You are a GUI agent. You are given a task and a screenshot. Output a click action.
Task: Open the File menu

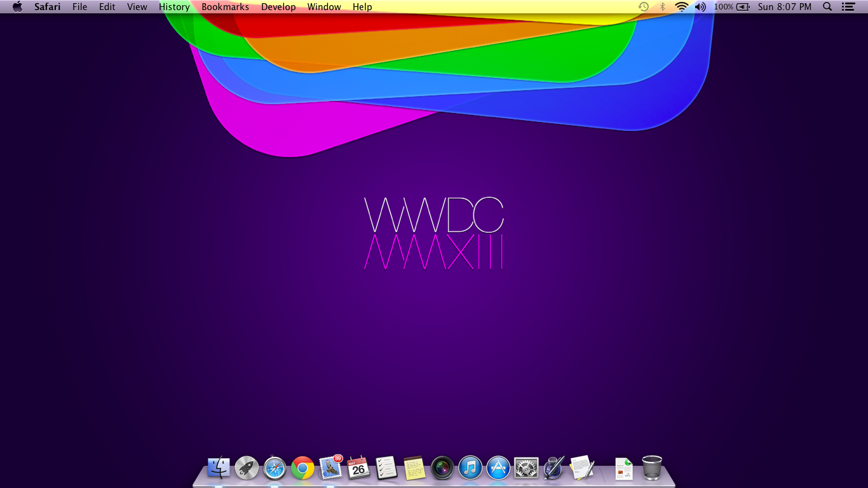(x=79, y=7)
